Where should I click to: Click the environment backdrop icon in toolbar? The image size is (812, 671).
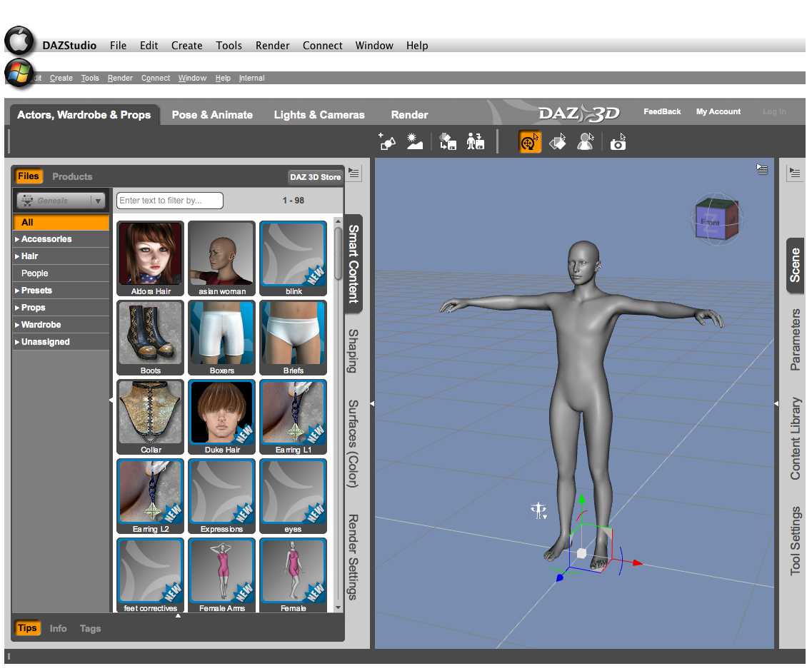(415, 141)
